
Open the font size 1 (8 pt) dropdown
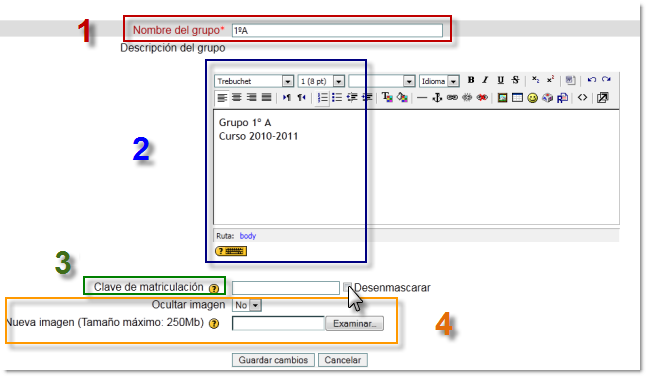click(x=321, y=81)
